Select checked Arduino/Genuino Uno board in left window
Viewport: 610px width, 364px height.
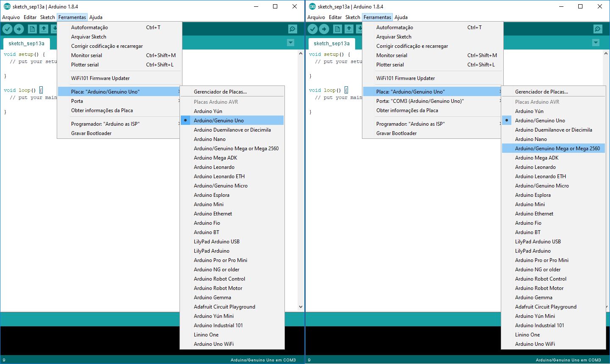click(232, 121)
